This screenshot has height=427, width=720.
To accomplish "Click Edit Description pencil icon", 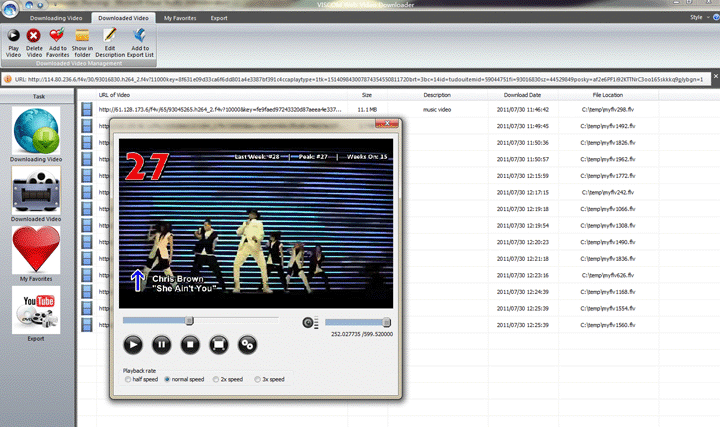I will coord(110,35).
